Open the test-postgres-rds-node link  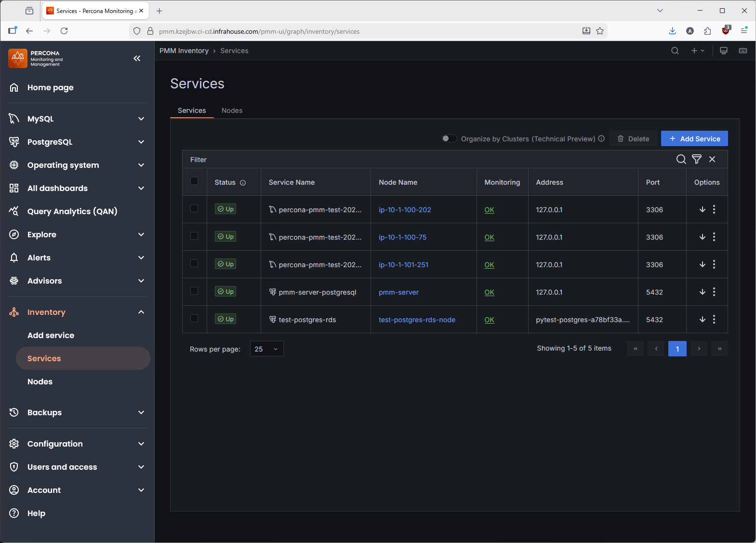click(417, 320)
